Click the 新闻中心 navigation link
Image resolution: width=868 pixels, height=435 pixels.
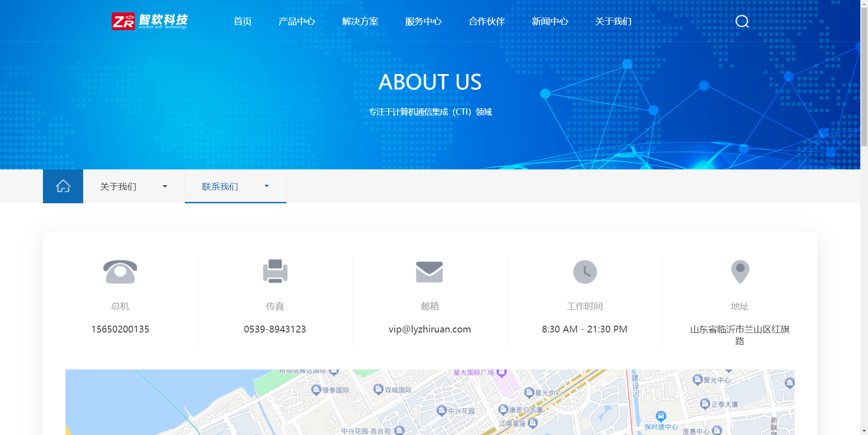(550, 21)
